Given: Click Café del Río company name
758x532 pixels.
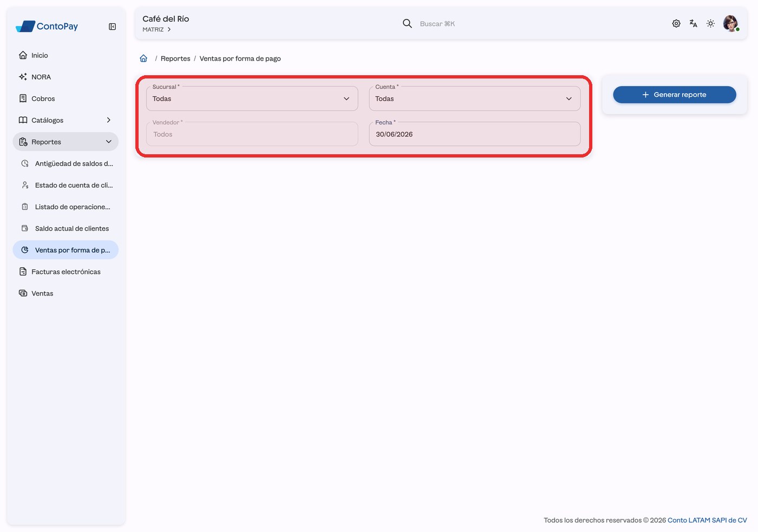Looking at the screenshot, I should [x=166, y=19].
